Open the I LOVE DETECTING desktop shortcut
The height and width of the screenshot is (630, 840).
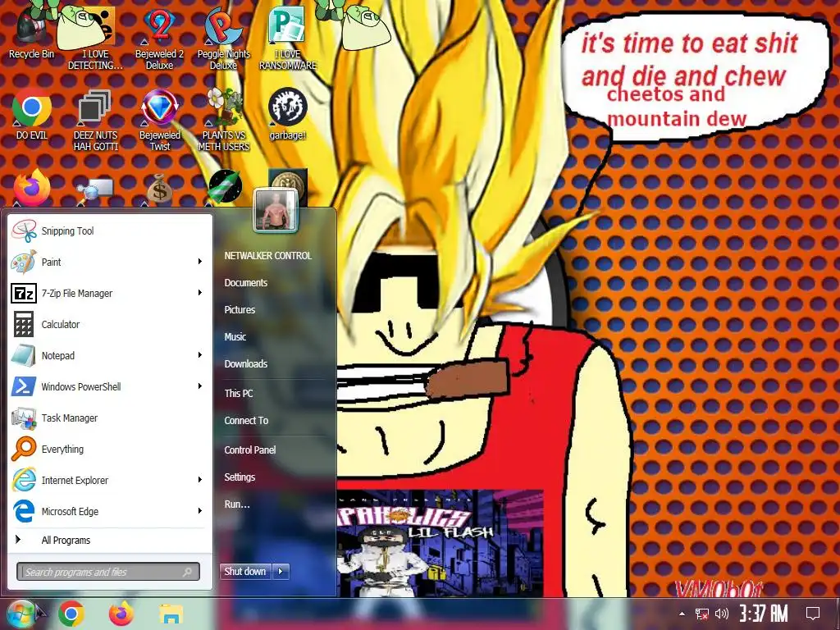coord(95,38)
